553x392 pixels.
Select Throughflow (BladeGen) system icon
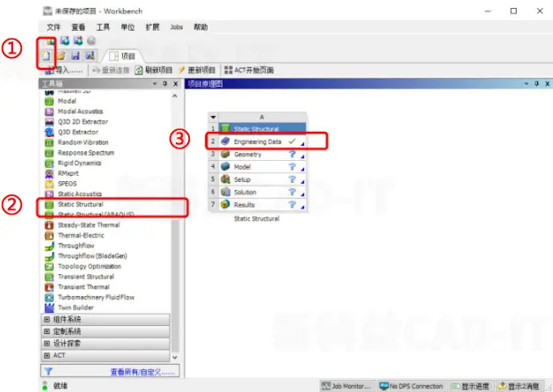(x=49, y=256)
